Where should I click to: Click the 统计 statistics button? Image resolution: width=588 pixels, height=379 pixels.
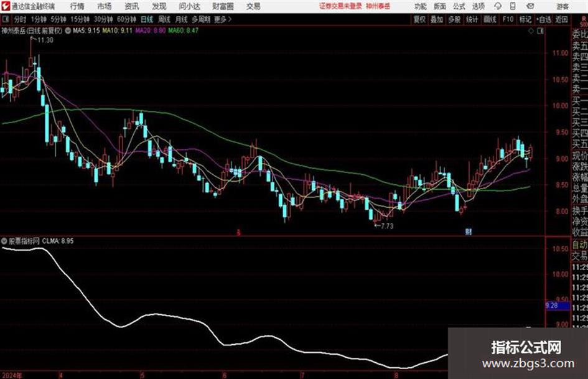tap(472, 19)
